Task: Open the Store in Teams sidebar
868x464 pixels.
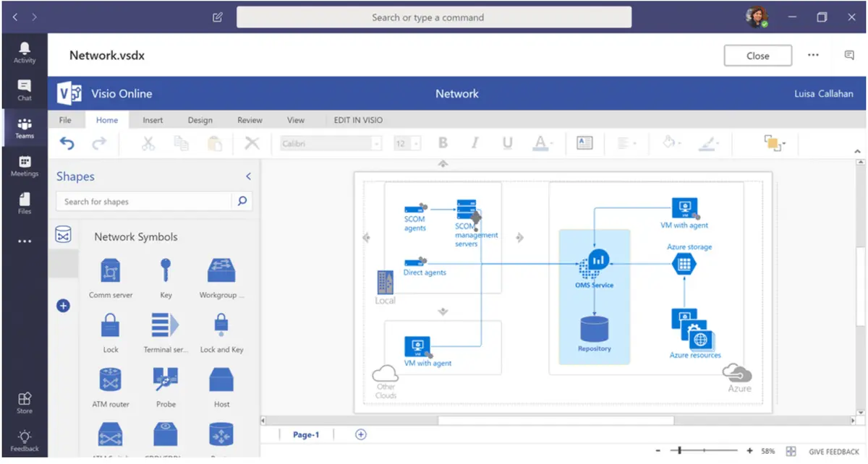Action: click(25, 403)
